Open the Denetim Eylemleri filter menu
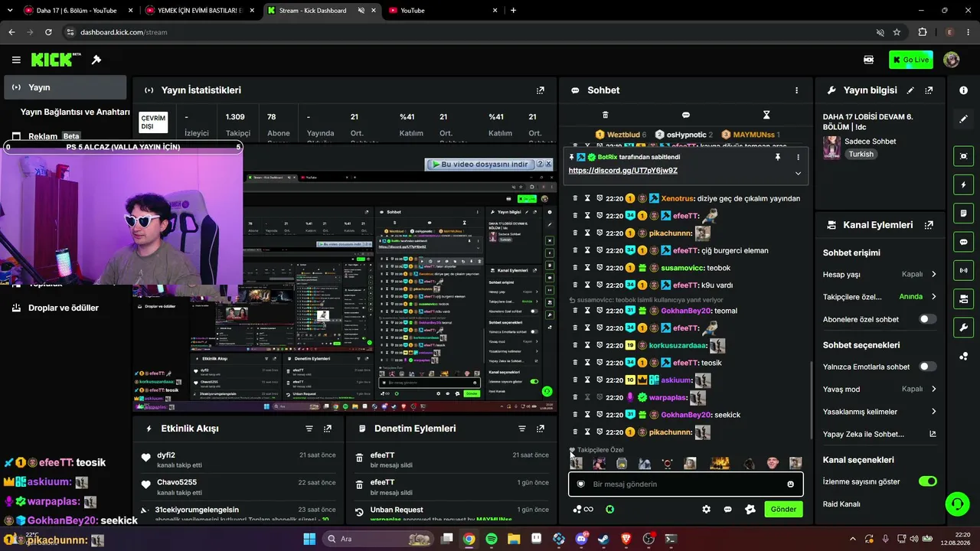This screenshot has height=551, width=980. [x=522, y=429]
